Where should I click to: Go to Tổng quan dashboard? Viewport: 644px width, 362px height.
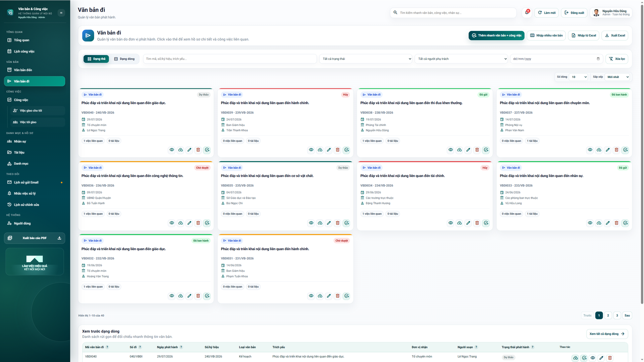click(35, 40)
